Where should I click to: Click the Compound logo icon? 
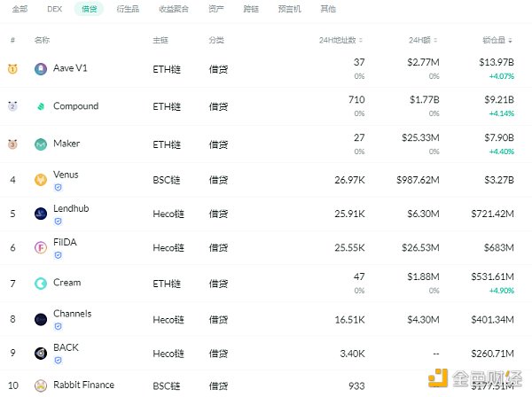coord(41,106)
